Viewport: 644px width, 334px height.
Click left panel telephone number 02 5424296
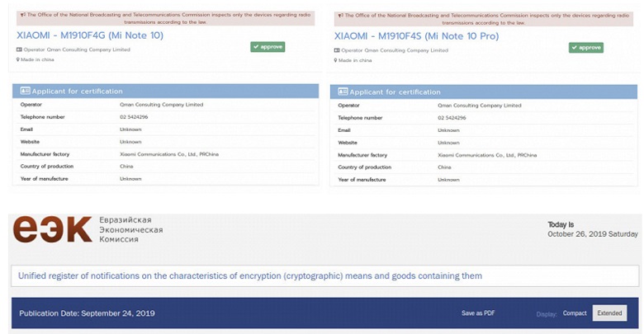click(134, 117)
